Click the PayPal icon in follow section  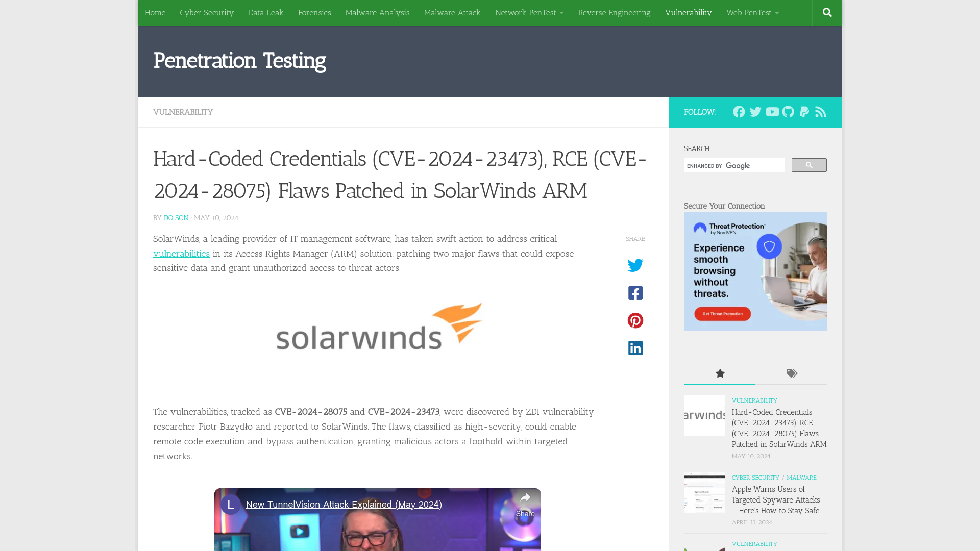point(804,112)
